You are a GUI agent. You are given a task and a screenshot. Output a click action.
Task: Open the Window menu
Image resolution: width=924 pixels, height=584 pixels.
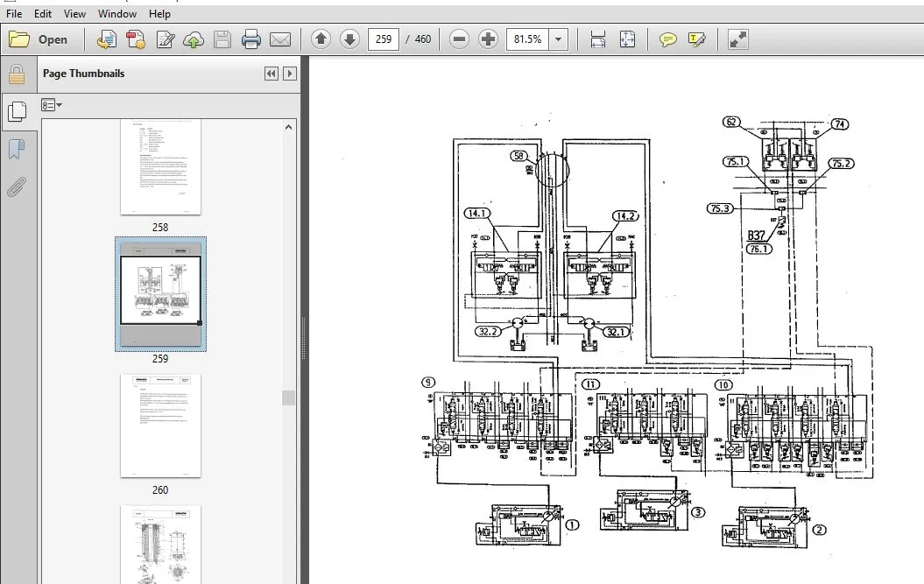click(x=117, y=13)
